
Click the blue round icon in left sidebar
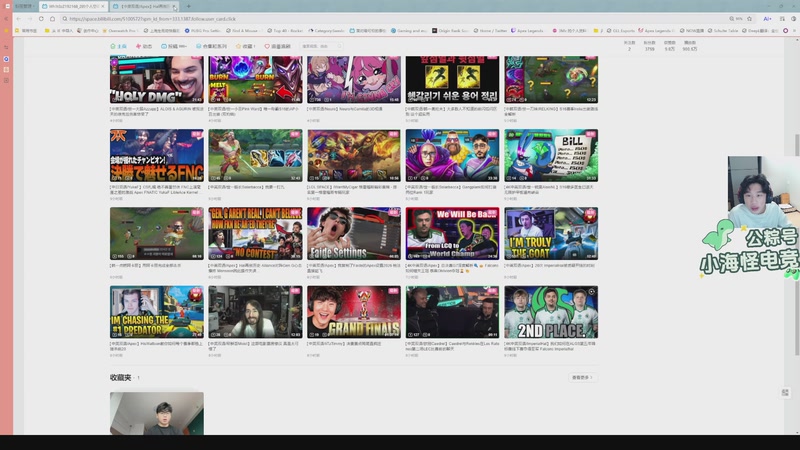tap(6, 59)
